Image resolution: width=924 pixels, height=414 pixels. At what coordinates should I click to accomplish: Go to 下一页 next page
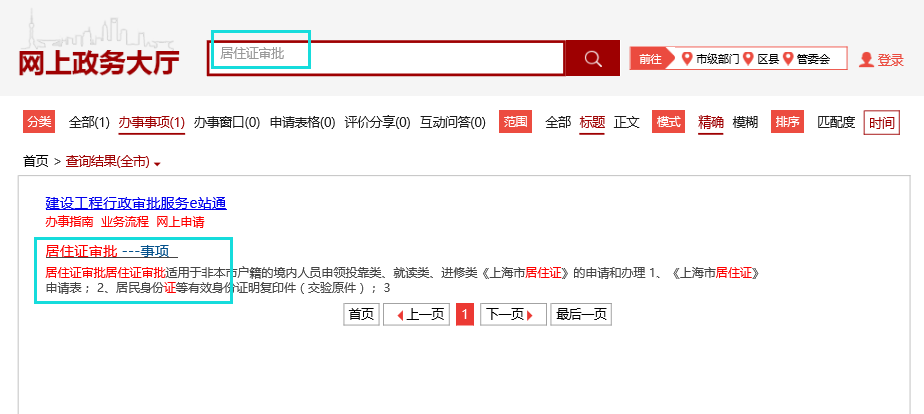pyautogui.click(x=513, y=314)
